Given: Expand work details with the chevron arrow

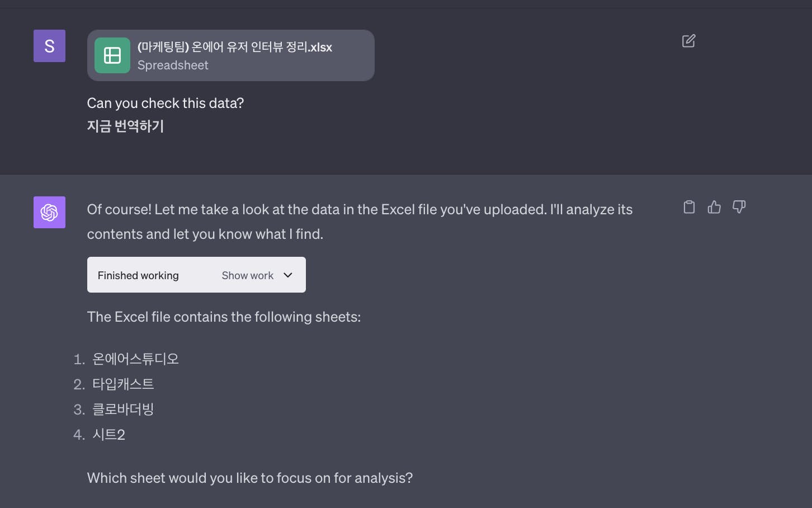Looking at the screenshot, I should point(288,275).
